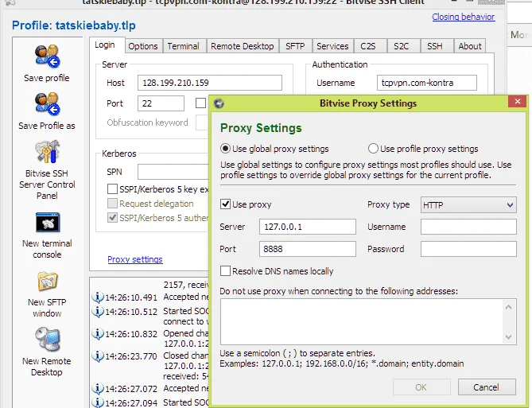Click the Authentication Username field
The width and height of the screenshot is (532, 408).
point(427,83)
